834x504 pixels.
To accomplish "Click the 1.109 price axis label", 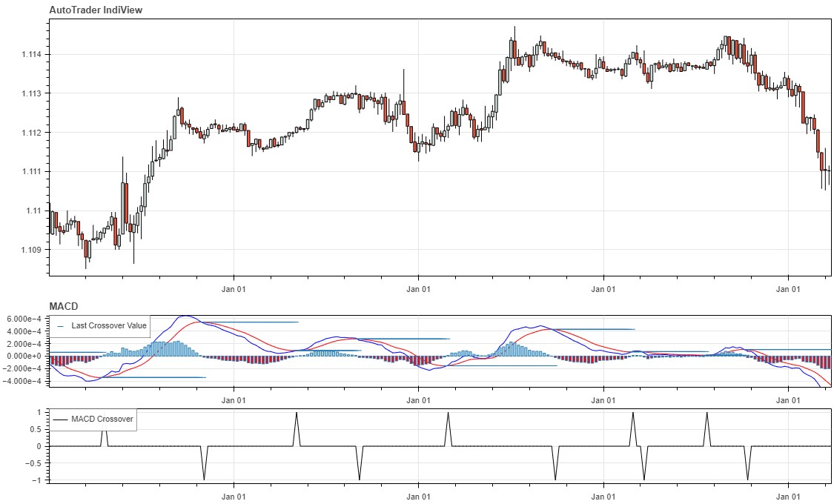I will tap(31, 249).
